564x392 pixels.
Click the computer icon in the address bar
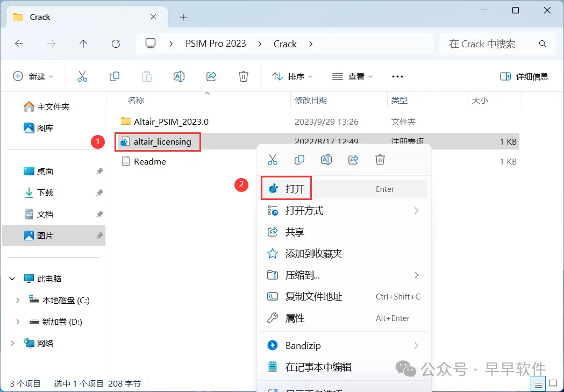pyautogui.click(x=151, y=44)
